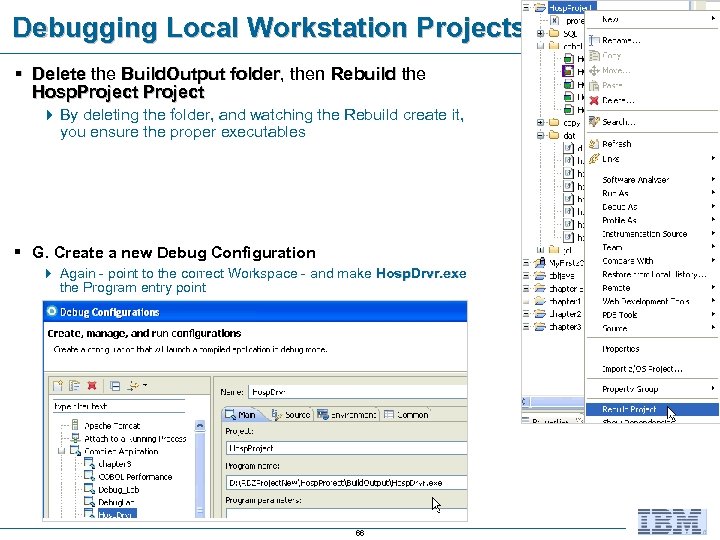Open the Source submenu in context menu
Screen dimensions: 720x540
click(652, 328)
